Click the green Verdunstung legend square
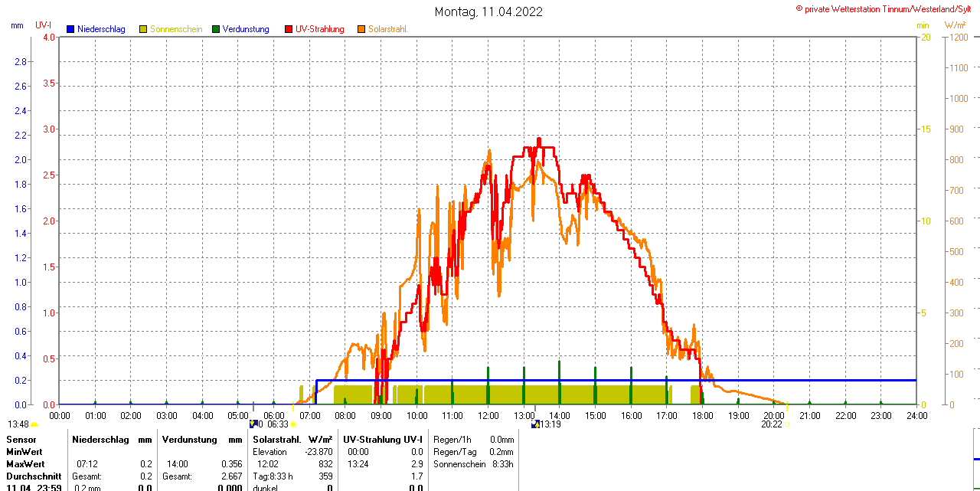 point(216,29)
